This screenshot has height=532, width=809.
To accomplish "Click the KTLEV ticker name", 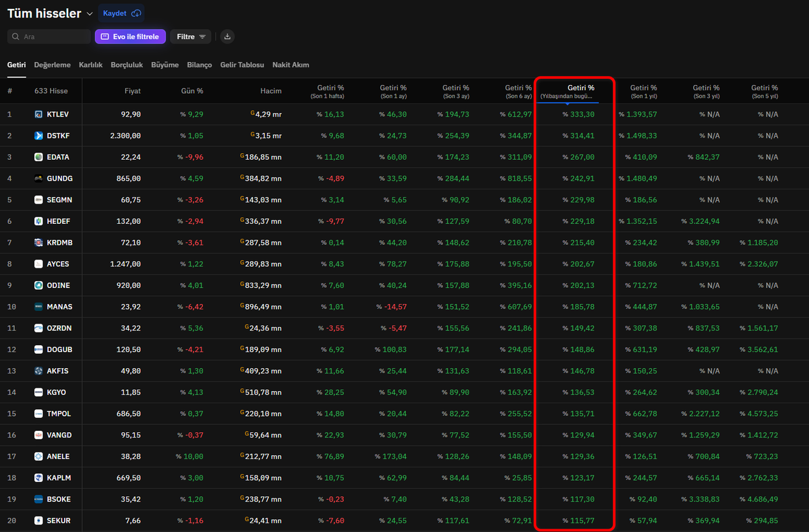I will coord(58,115).
